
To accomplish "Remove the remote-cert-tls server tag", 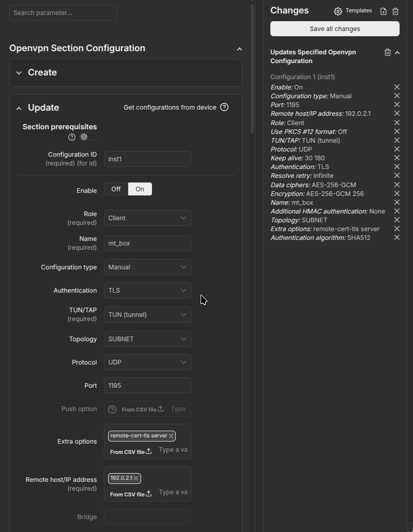I will click(x=171, y=436).
